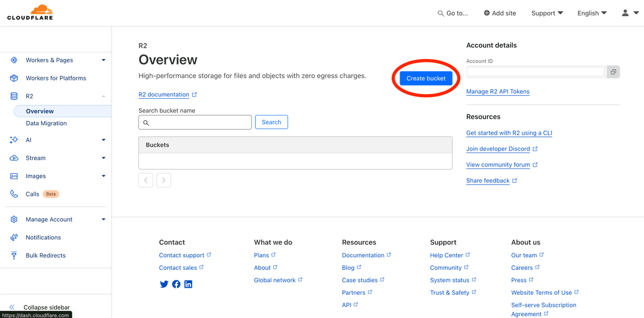644x318 pixels.
Task: Click the Bulk Redirects funnel icon
Action: click(x=14, y=255)
